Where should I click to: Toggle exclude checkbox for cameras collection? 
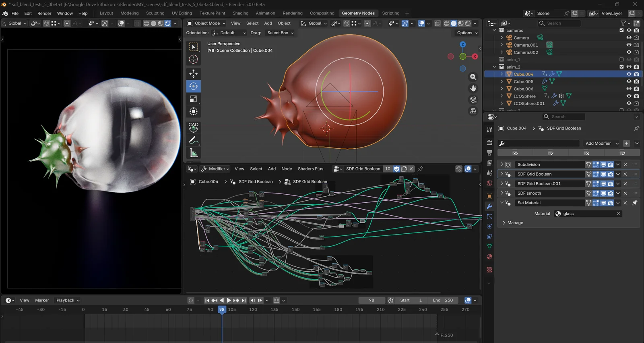click(x=621, y=31)
